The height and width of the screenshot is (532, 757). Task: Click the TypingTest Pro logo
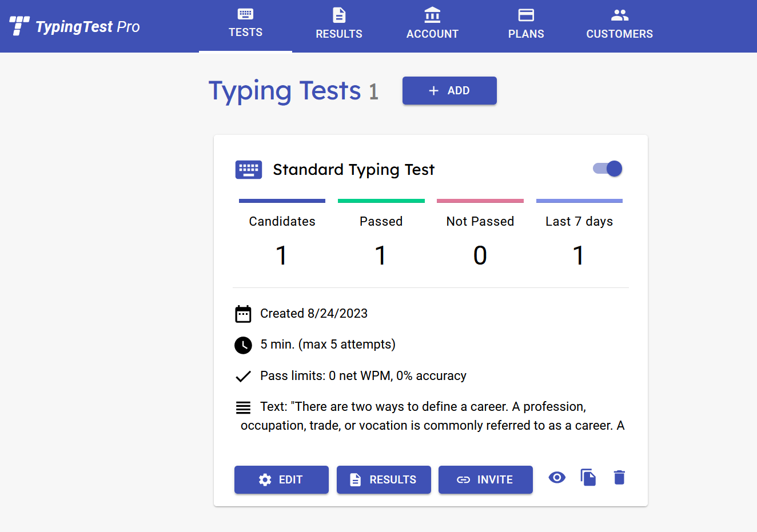coord(74,26)
